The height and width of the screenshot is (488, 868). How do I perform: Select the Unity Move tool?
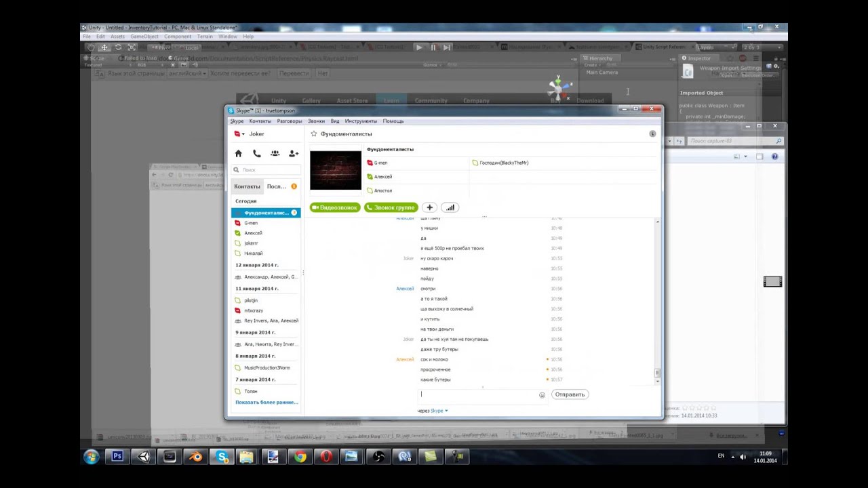pyautogui.click(x=104, y=47)
